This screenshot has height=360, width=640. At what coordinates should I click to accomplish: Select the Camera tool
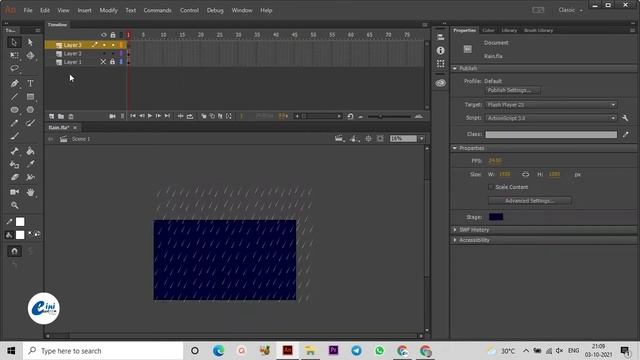point(14,192)
